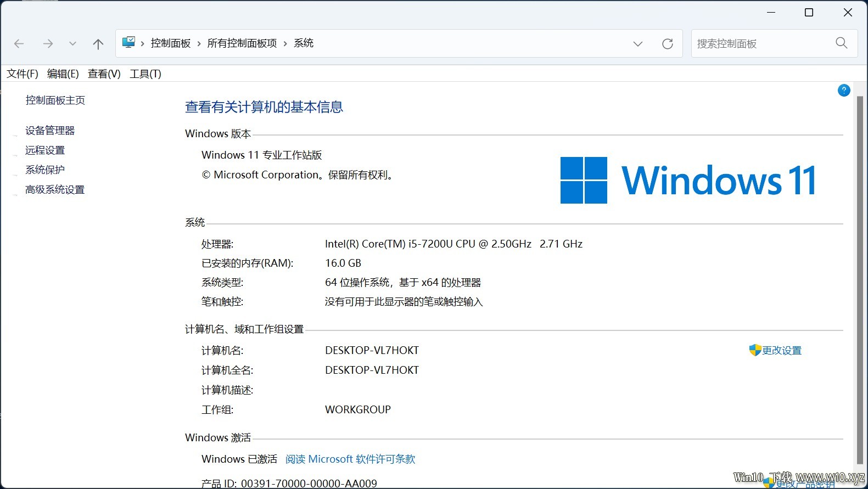Click the vertical scrollbar thumb
868x489 pixels.
click(860, 280)
